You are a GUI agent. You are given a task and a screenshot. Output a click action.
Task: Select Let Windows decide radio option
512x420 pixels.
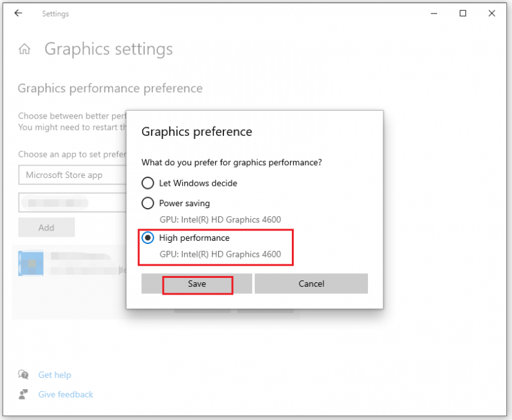click(x=148, y=183)
